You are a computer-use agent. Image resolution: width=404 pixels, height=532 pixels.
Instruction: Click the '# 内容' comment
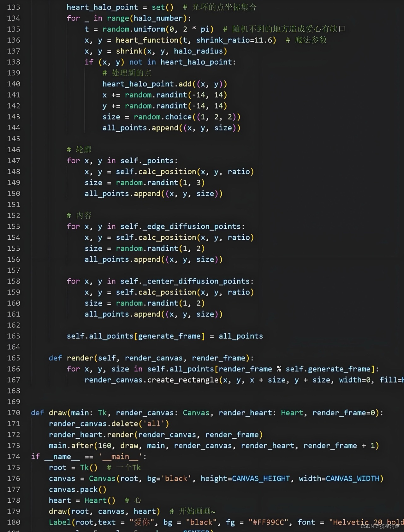[x=79, y=215]
